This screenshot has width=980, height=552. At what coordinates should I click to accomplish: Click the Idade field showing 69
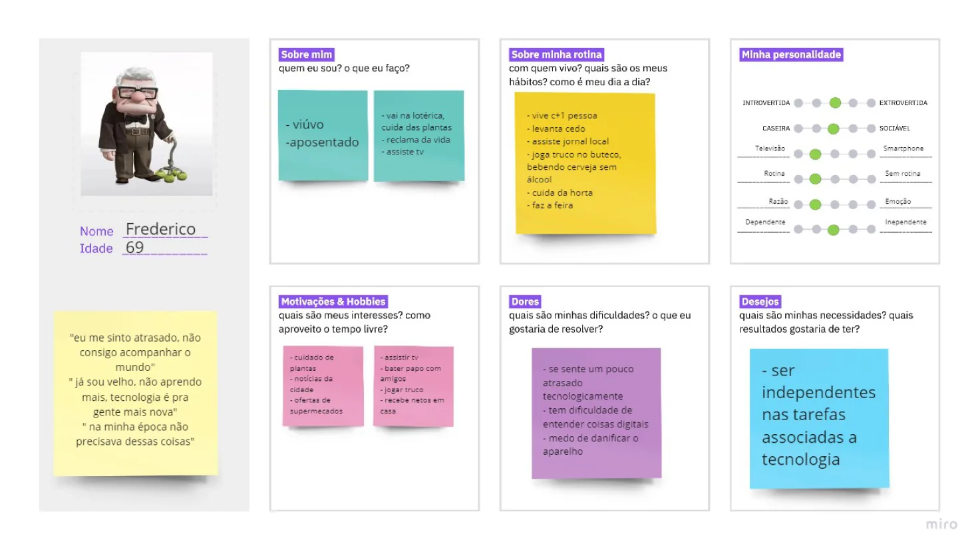coord(165,248)
